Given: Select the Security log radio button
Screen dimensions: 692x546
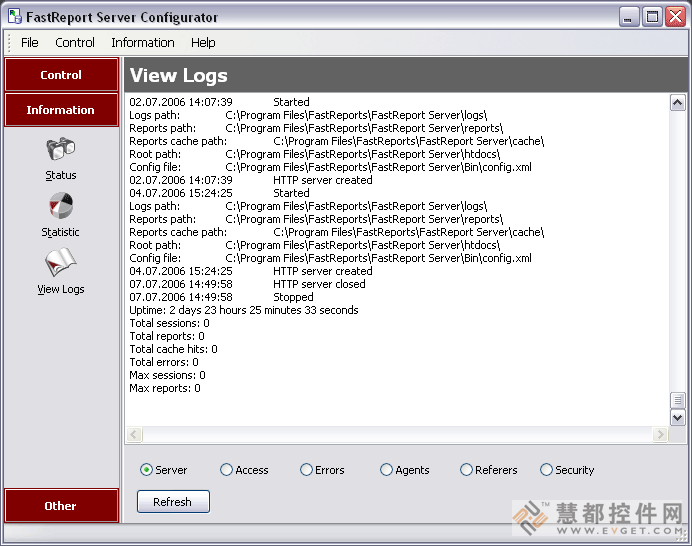Looking at the screenshot, I should click(x=546, y=470).
